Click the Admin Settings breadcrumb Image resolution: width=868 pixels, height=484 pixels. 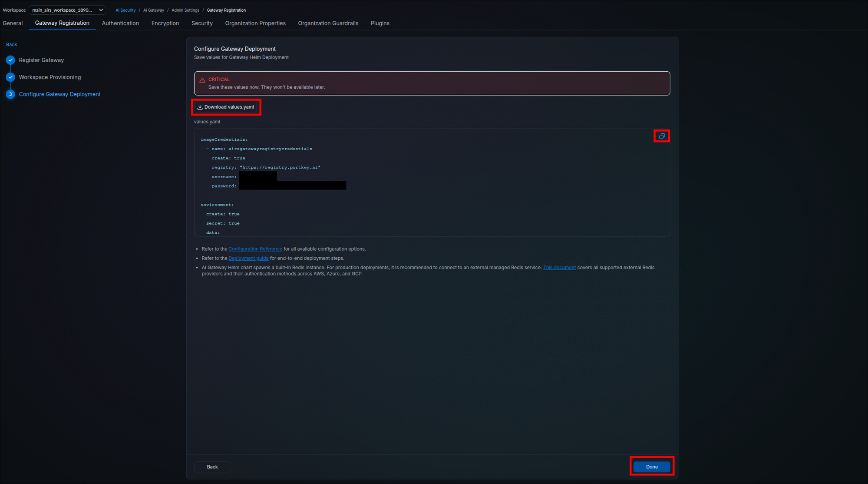tap(185, 10)
